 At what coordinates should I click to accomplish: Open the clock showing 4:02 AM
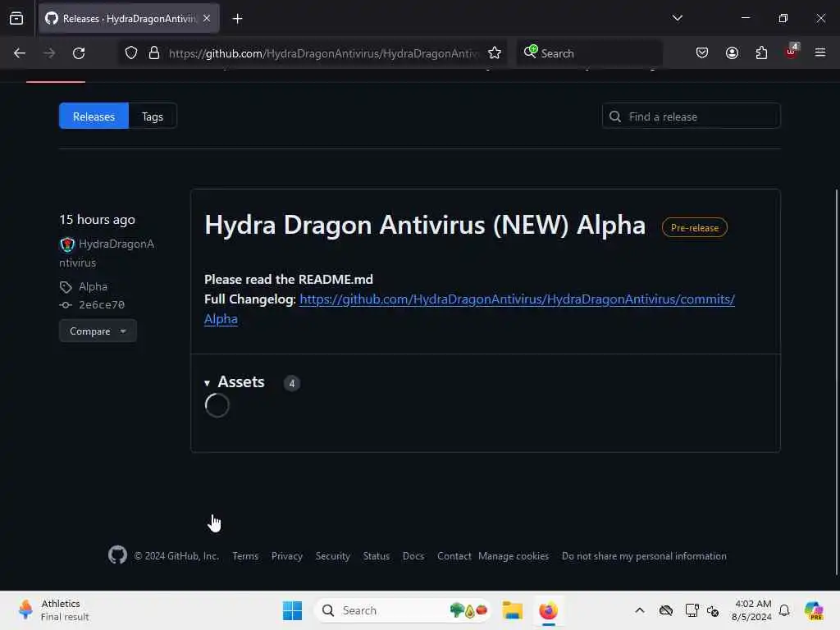[x=751, y=610]
